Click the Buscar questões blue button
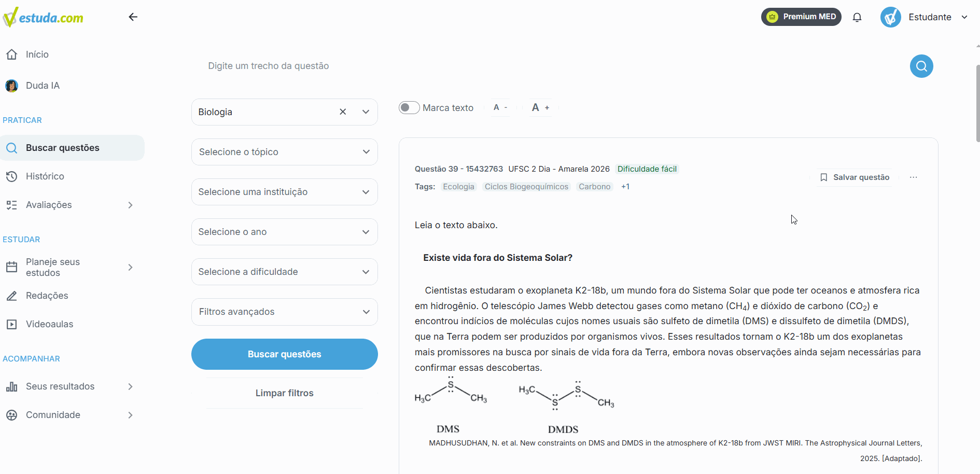This screenshot has width=980, height=474. [285, 354]
